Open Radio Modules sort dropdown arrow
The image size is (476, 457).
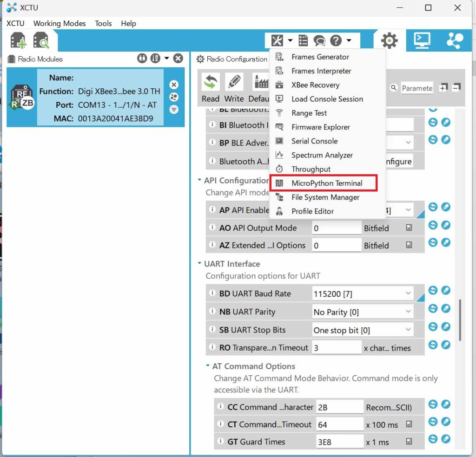pyautogui.click(x=167, y=58)
